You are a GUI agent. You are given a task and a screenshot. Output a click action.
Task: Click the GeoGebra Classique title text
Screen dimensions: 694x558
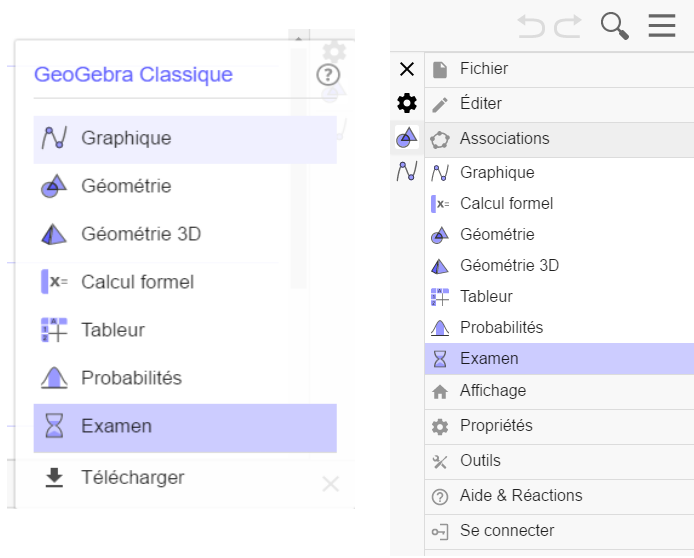point(133,74)
